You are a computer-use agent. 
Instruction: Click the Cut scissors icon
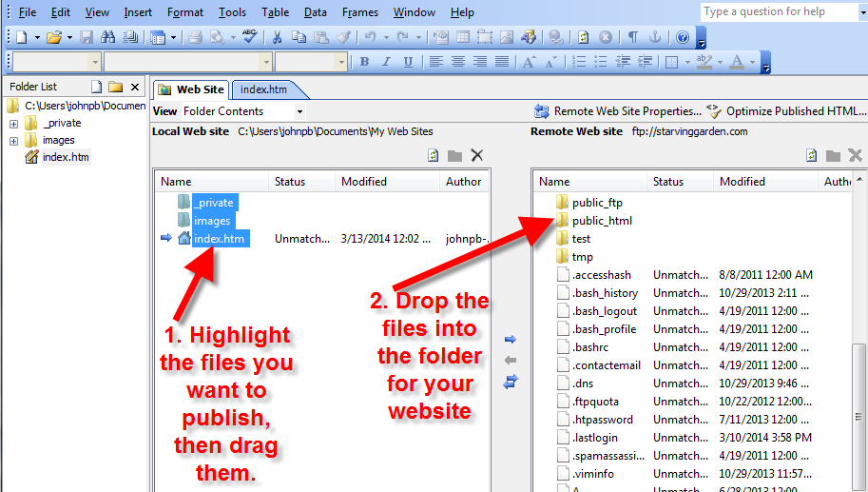pos(277,38)
